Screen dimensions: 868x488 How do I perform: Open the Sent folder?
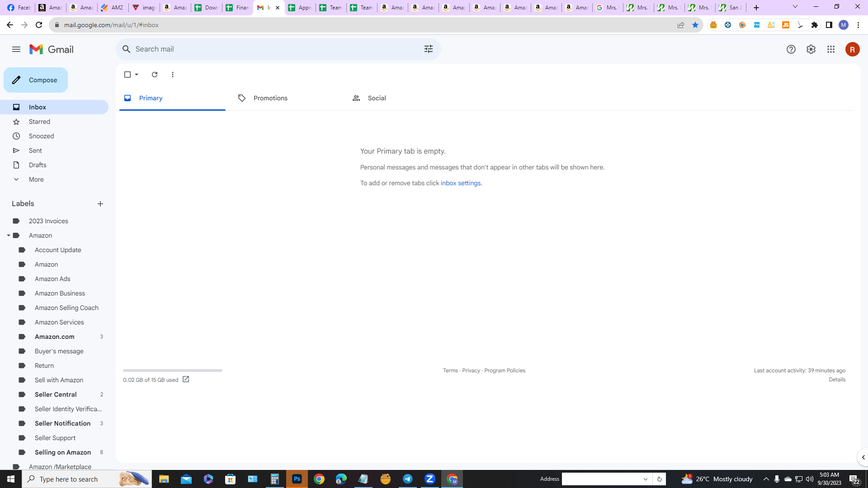[x=54, y=150]
